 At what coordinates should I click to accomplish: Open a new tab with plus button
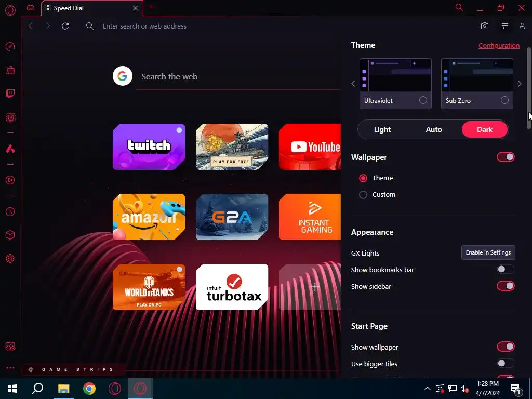tap(151, 7)
